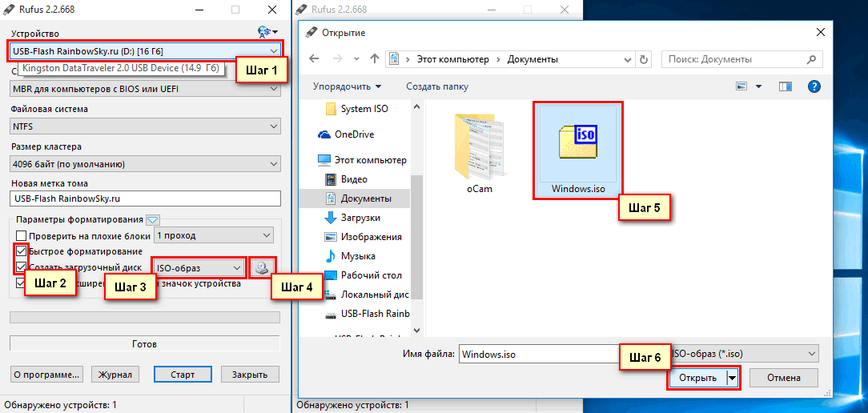Open the Открыть button dropdown arrow
This screenshot has width=868, height=413.
point(733,378)
